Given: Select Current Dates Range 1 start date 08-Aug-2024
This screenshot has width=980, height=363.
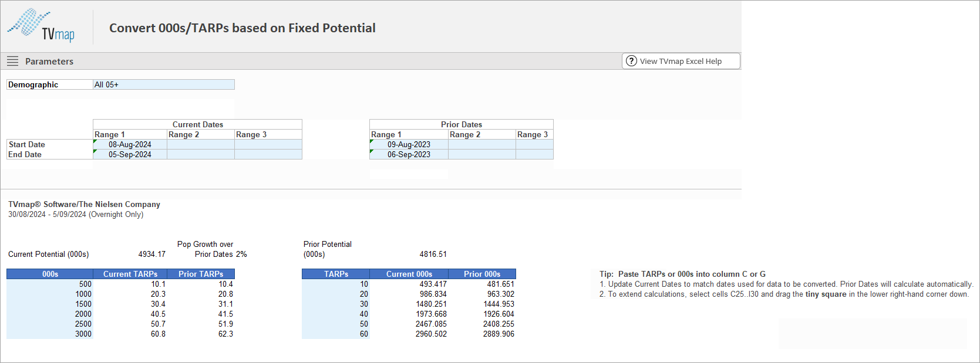Looking at the screenshot, I should tap(130, 144).
